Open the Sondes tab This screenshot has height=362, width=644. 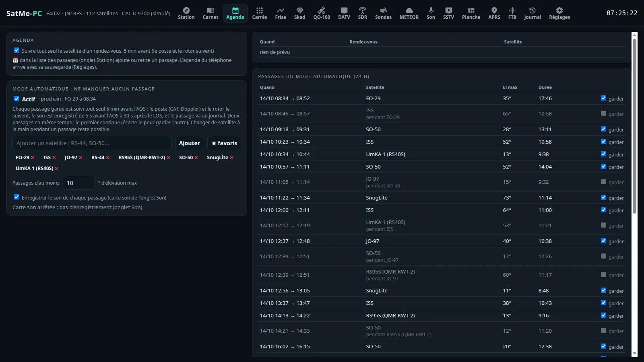click(x=383, y=13)
